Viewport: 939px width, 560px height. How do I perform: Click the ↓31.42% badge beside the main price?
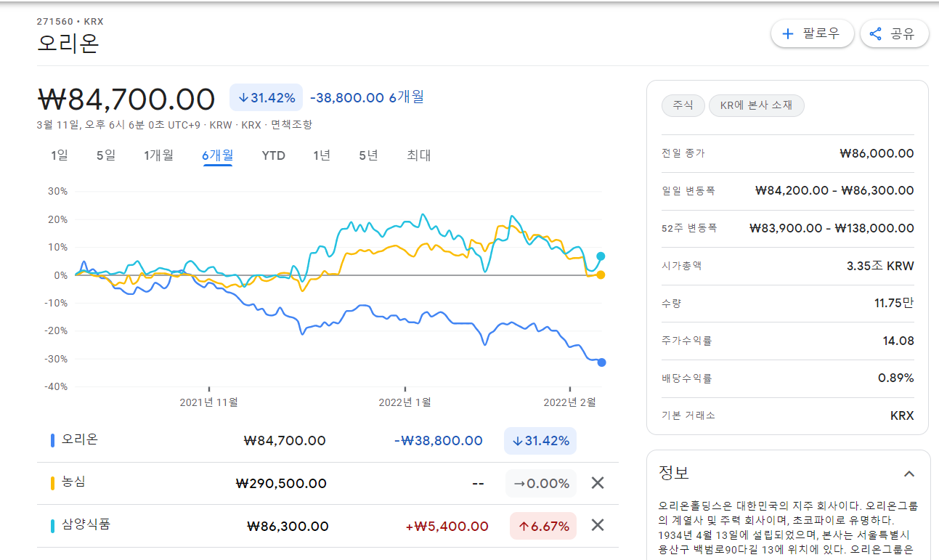click(266, 98)
